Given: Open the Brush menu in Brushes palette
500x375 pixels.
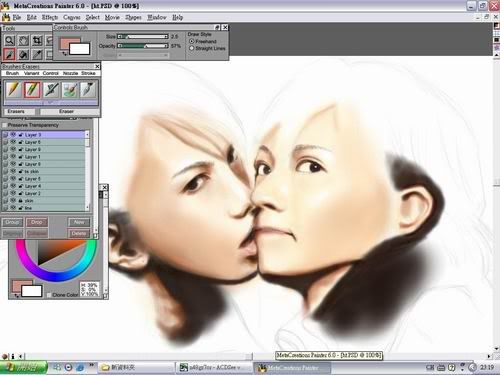Looking at the screenshot, I should coord(12,73).
